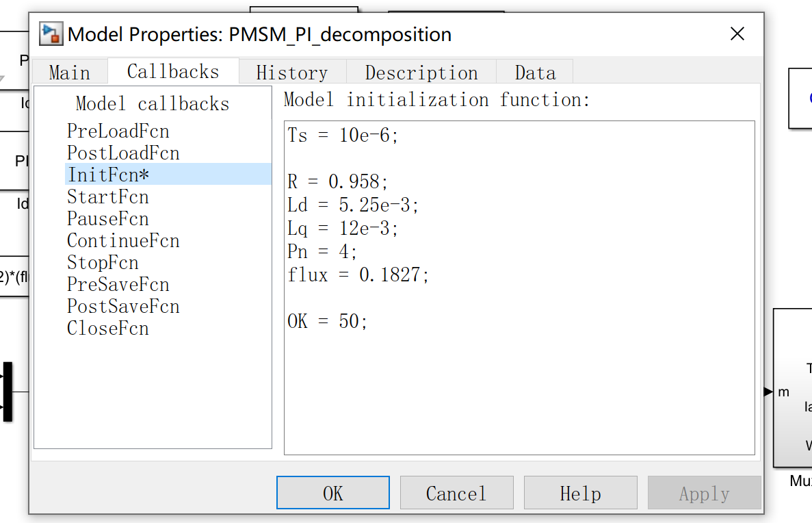812x523 pixels.
Task: Select the PauseFcn callback
Action: pos(107,218)
